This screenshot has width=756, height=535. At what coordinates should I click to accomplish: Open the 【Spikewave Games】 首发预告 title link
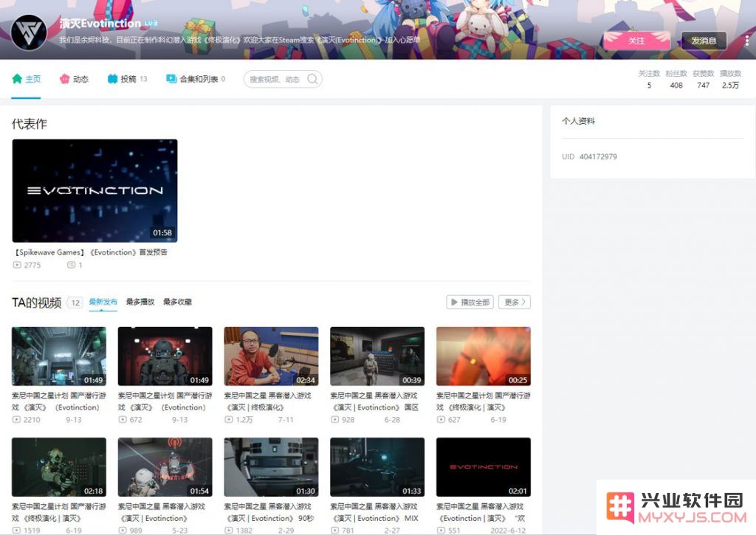click(91, 252)
